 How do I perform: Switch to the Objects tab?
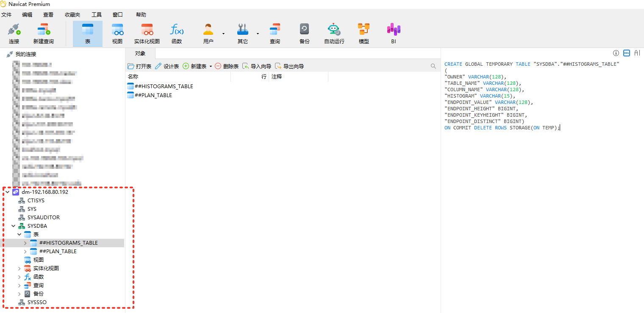click(x=140, y=53)
